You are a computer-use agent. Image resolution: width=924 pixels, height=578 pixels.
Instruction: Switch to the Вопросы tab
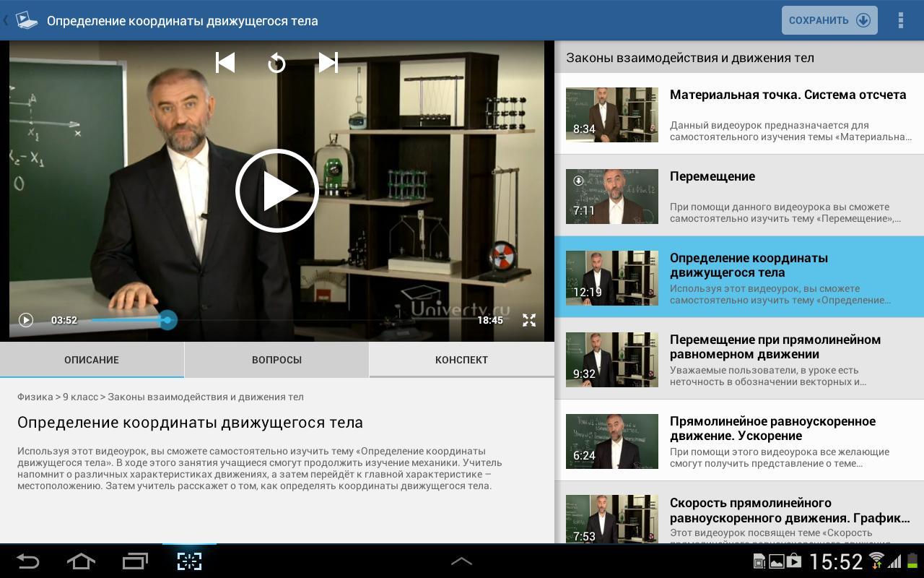[x=276, y=360]
